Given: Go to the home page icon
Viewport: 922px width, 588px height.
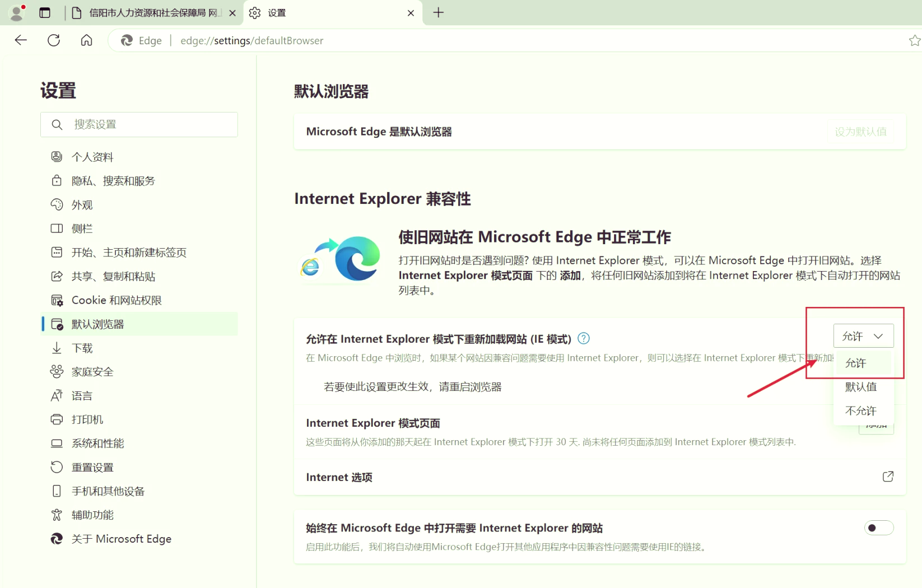Looking at the screenshot, I should (x=87, y=40).
